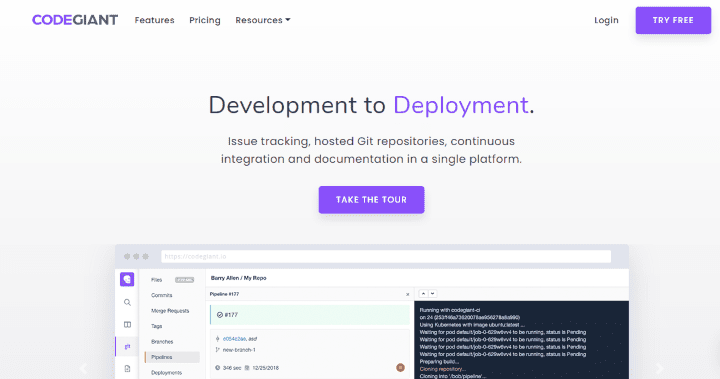
Task: Open the Pricing page
Action: 205,20
